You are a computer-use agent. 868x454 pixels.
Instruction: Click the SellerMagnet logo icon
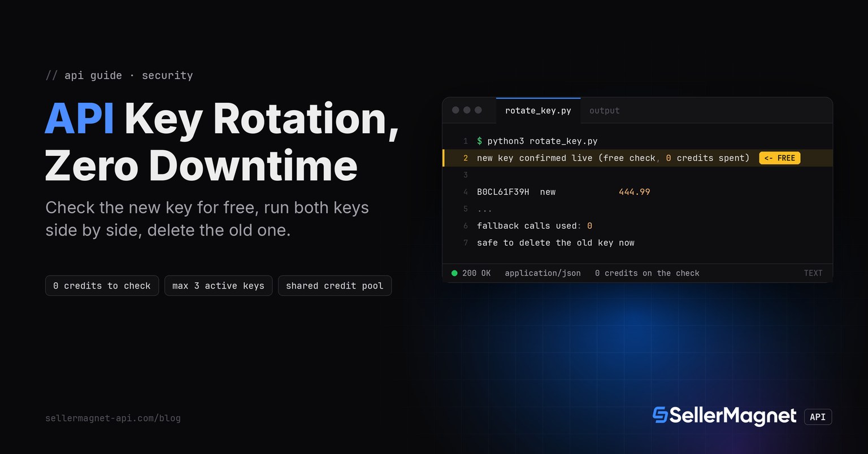[659, 415]
